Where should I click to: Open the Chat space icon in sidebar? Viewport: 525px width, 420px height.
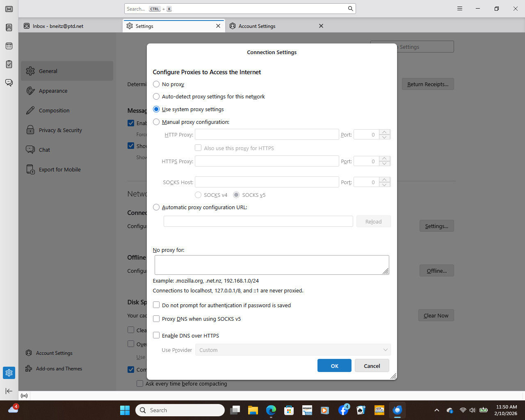pyautogui.click(x=9, y=83)
